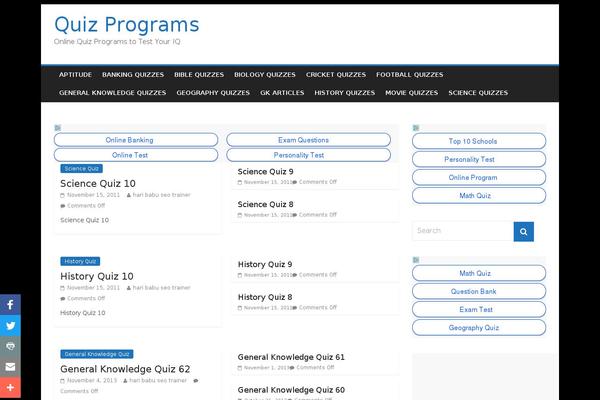Open General Knowledge Quiz 62 post
The height and width of the screenshot is (400, 600).
click(x=125, y=369)
